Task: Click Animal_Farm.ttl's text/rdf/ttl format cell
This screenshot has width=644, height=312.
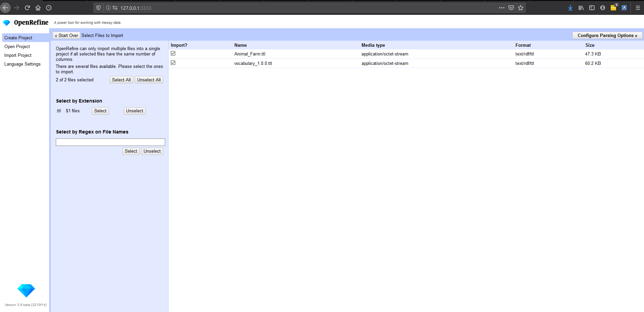Action: 525,54
